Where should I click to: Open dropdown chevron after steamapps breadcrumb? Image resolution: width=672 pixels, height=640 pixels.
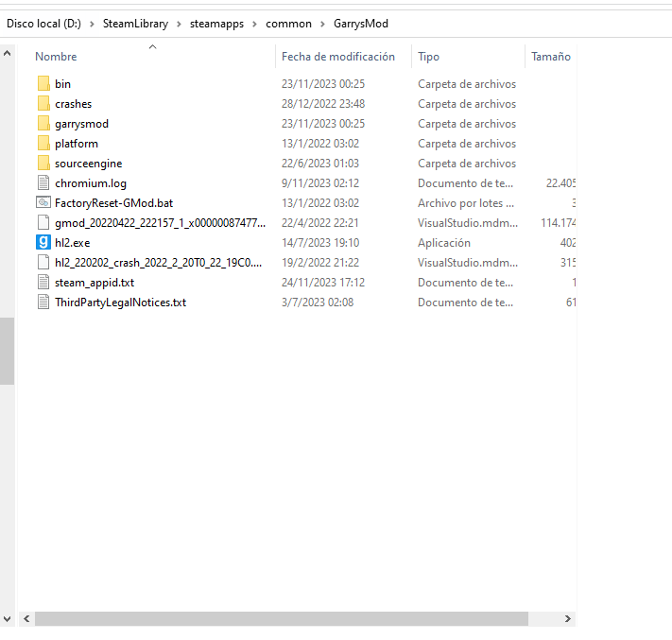pyautogui.click(x=254, y=24)
